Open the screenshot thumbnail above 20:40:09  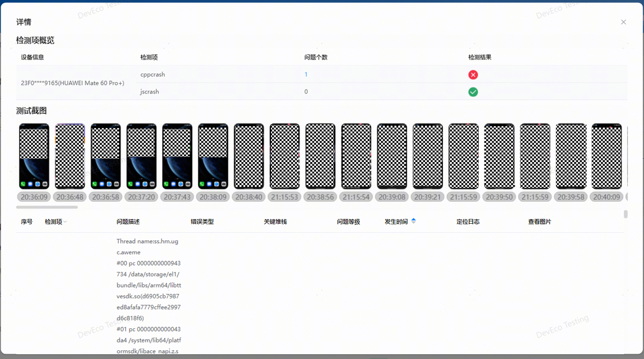(606, 156)
